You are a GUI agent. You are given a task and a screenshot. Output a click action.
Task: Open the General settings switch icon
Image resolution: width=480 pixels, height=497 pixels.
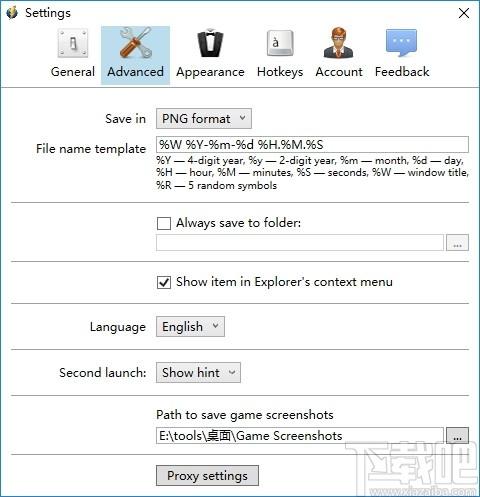click(73, 43)
